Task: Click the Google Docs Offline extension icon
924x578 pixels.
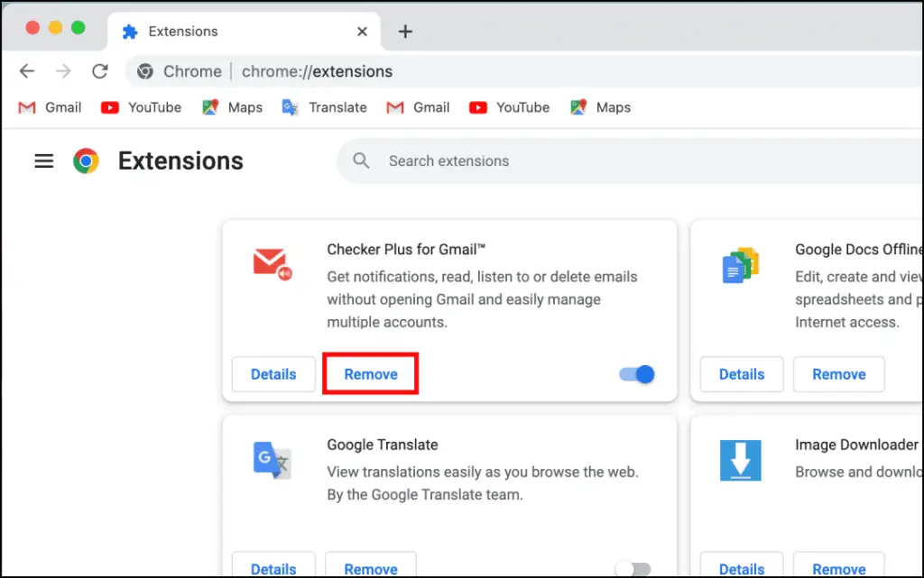Action: pos(741,265)
